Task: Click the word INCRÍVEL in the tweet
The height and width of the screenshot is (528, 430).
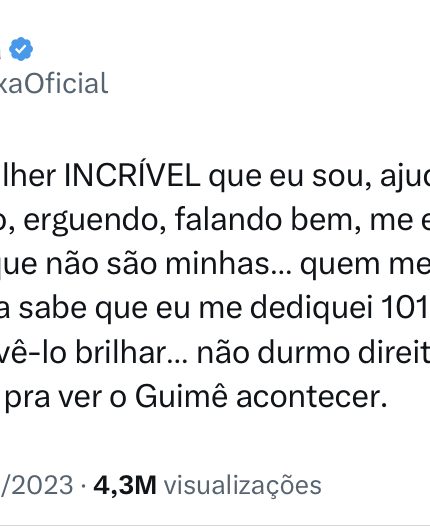Action: point(132,175)
